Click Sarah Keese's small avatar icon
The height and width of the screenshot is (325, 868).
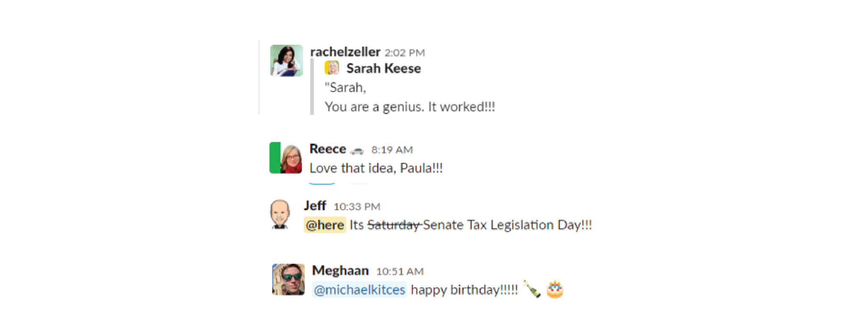pyautogui.click(x=332, y=68)
